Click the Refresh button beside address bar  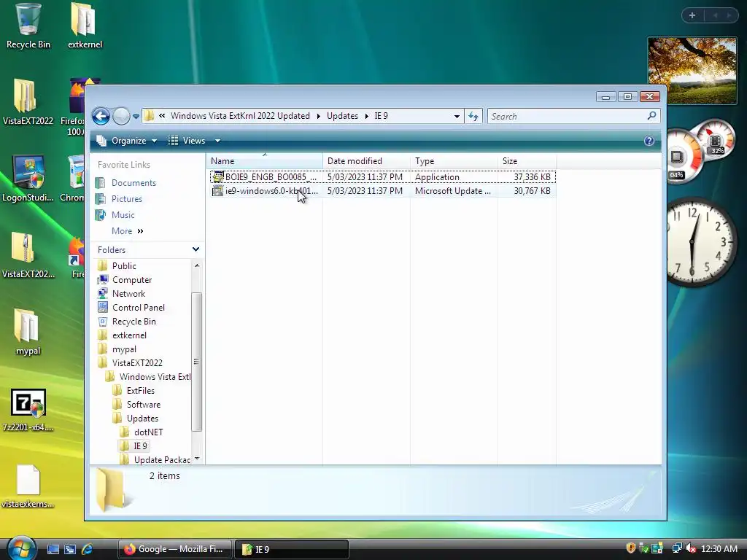[473, 116]
